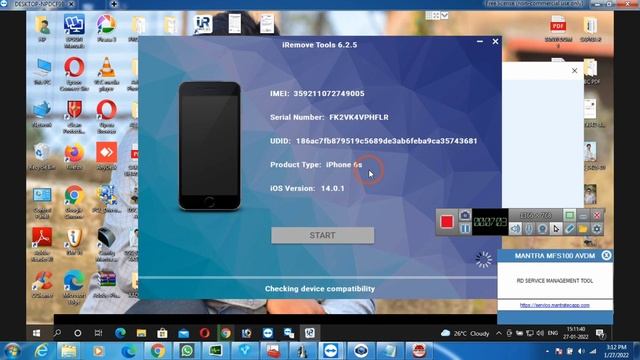640x360 pixels.
Task: Select the DESKTOP remote session tab
Action: click(38, 4)
